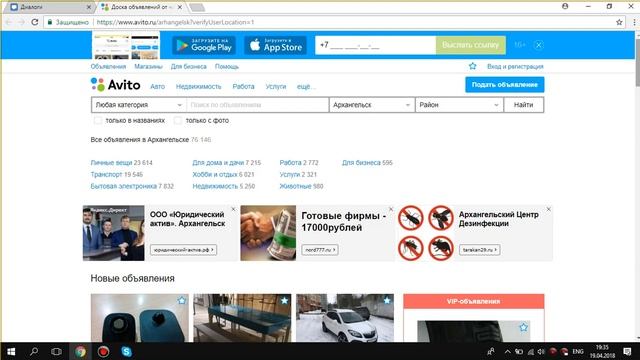
Task: Favorite the VIP listing with star
Action: tap(523, 327)
